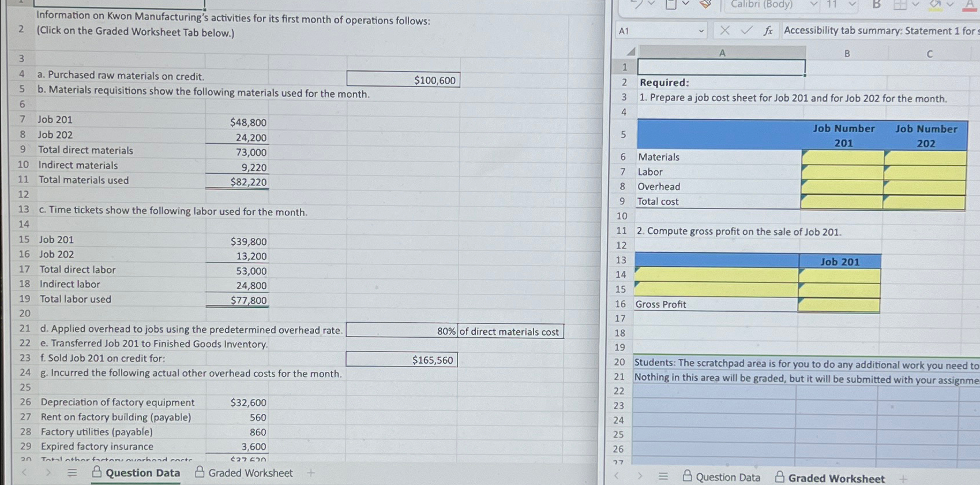Click the cancel X in formula bar

(725, 30)
